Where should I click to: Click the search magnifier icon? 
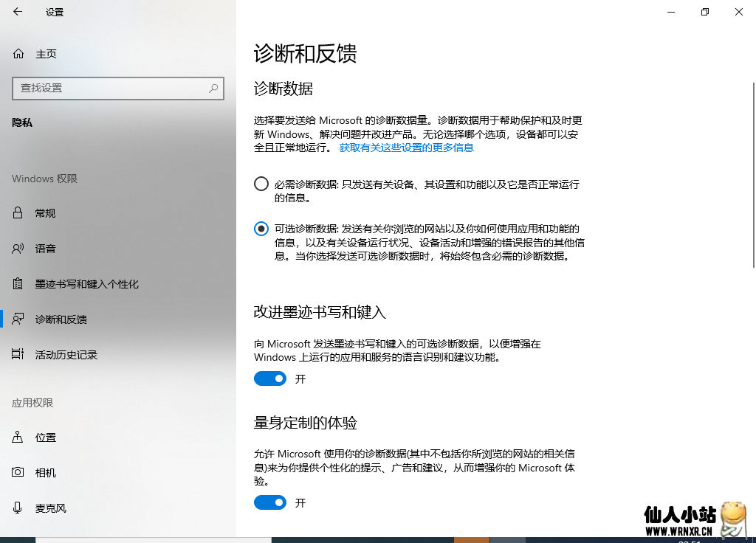click(213, 89)
